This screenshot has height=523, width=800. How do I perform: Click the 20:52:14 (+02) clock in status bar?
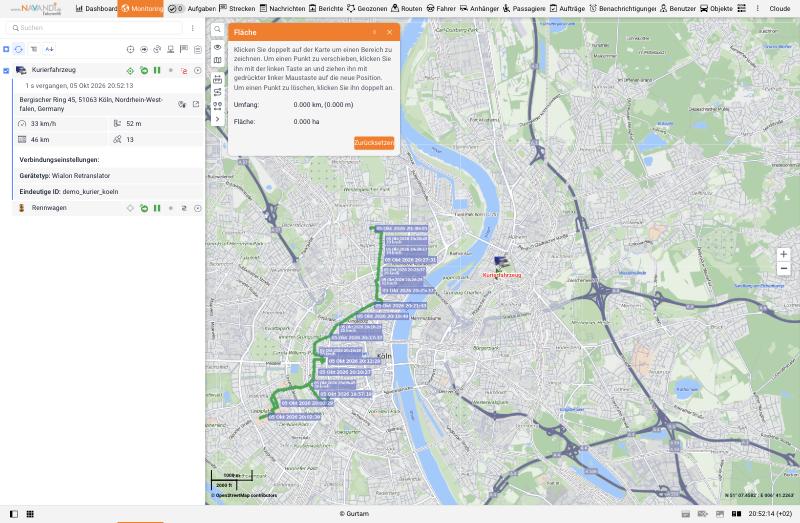(770, 514)
